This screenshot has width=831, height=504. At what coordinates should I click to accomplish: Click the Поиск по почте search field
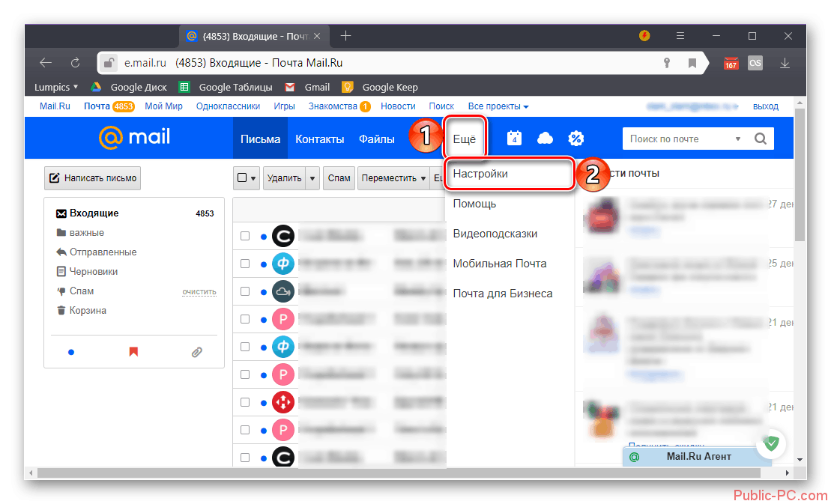[676, 139]
